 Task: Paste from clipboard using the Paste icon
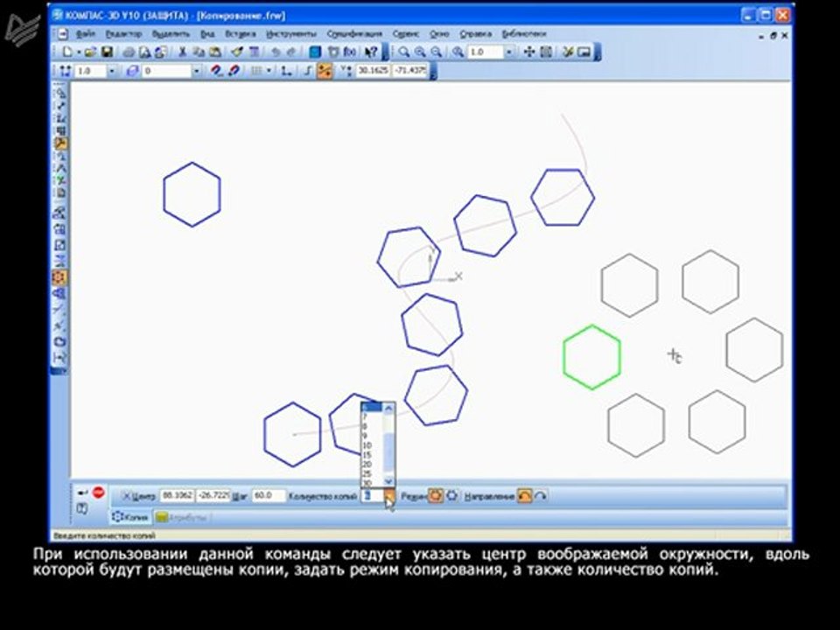(215, 52)
